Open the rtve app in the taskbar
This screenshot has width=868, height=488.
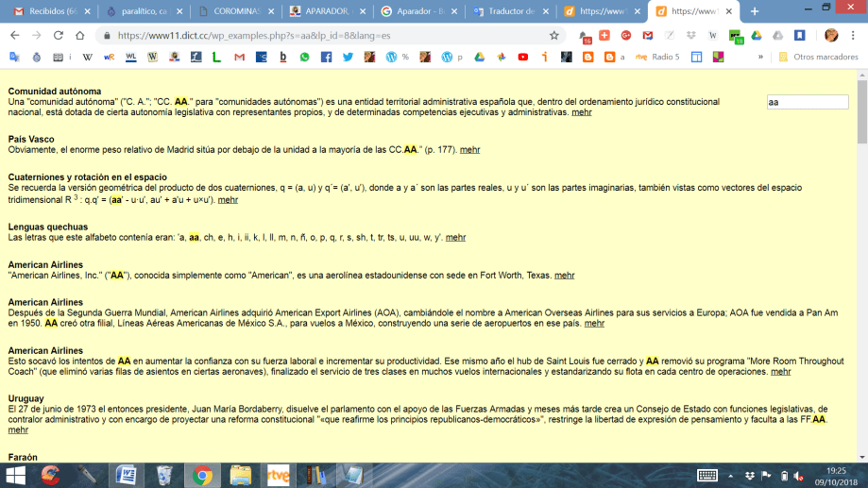coord(279,475)
